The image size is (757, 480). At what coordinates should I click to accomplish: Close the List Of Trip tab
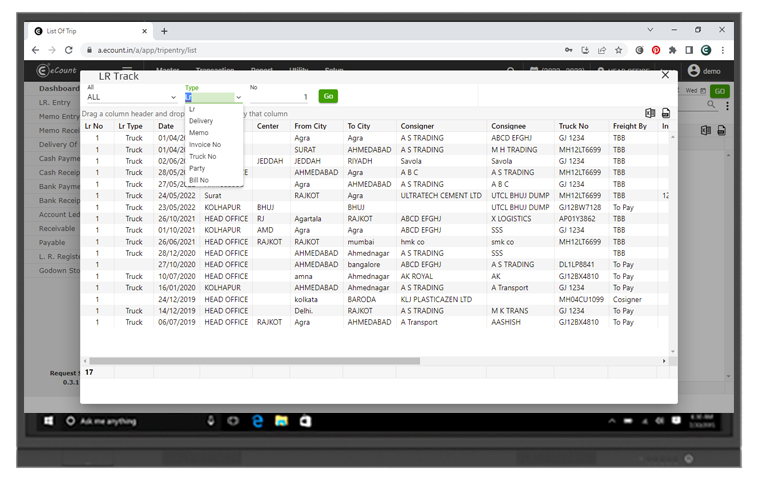[x=144, y=31]
